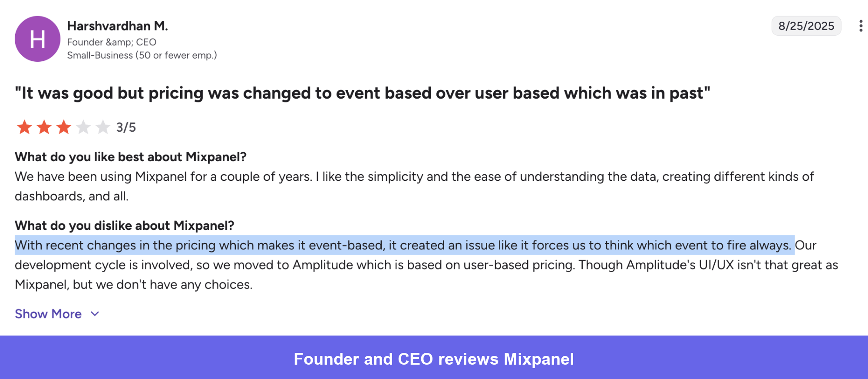
Task: Click the reviewer name Harshvardhan M.
Action: [118, 26]
